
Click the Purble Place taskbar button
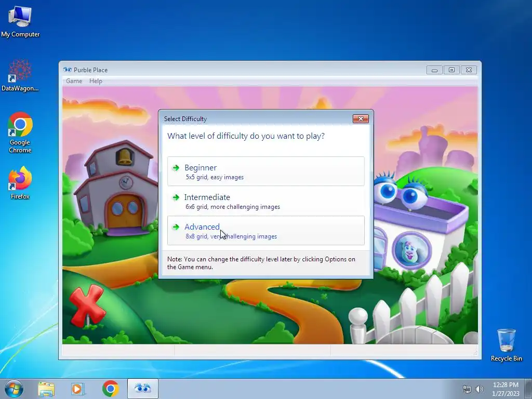coord(143,389)
